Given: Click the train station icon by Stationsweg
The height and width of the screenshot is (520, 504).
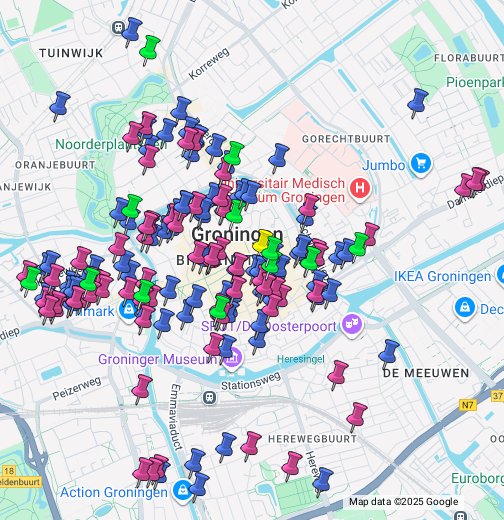Looking at the screenshot, I should coord(209,397).
